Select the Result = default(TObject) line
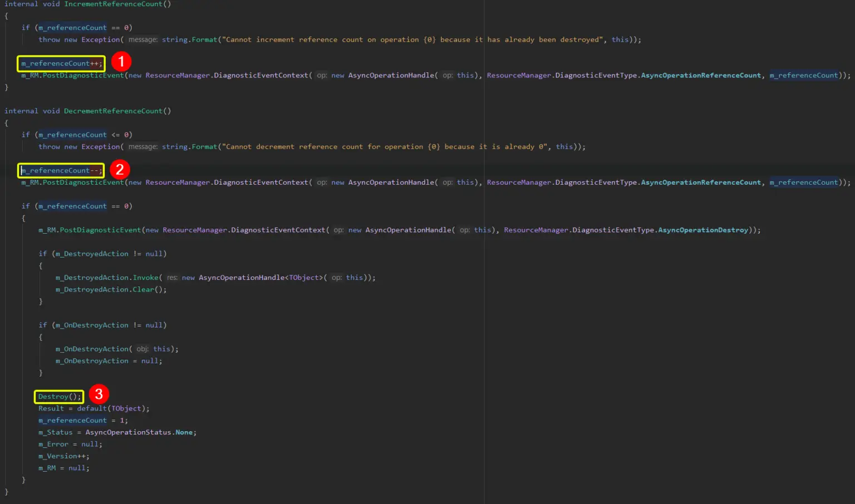The height and width of the screenshot is (504, 855). (x=94, y=408)
